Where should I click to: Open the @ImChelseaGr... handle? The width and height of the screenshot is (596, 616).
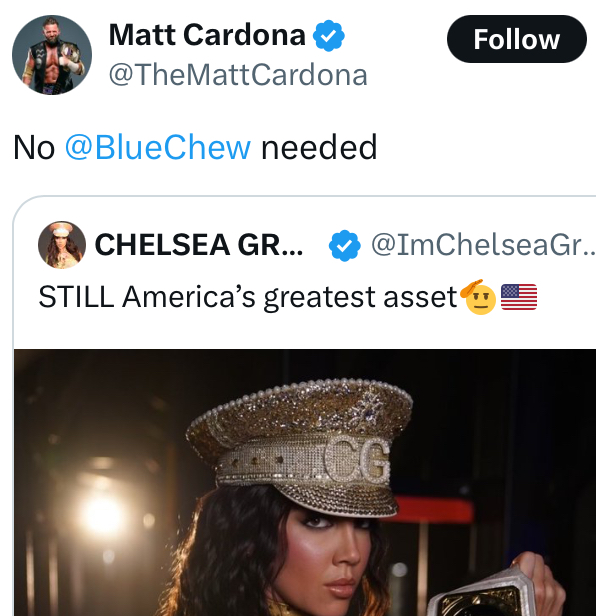click(x=484, y=245)
